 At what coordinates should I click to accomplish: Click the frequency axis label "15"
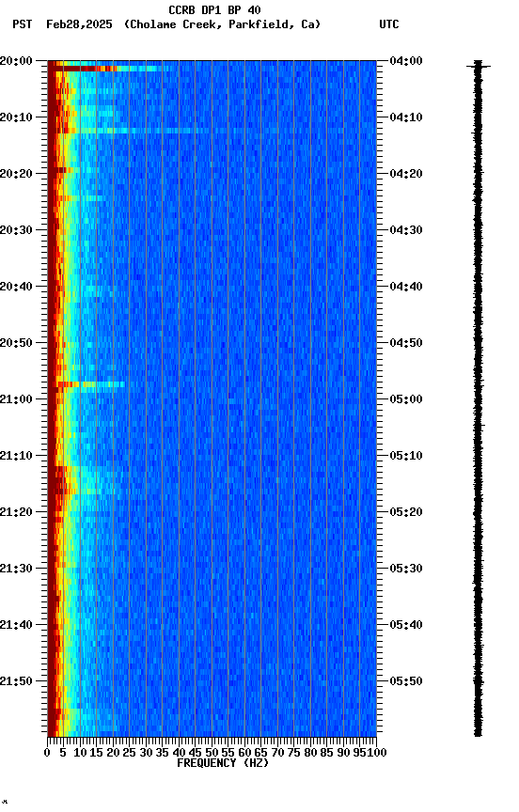[x=96, y=753]
